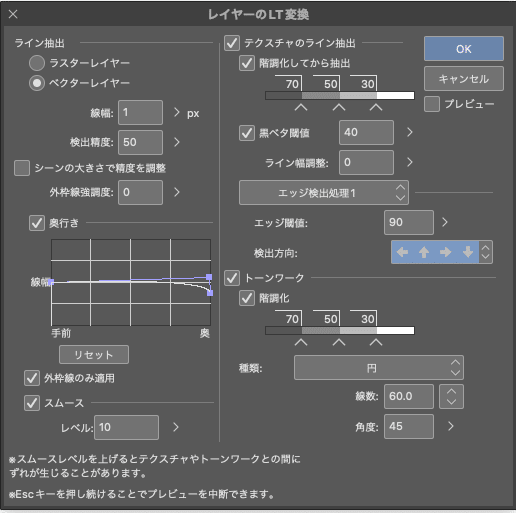Click texture gradation 70 threshold marker

[301, 108]
